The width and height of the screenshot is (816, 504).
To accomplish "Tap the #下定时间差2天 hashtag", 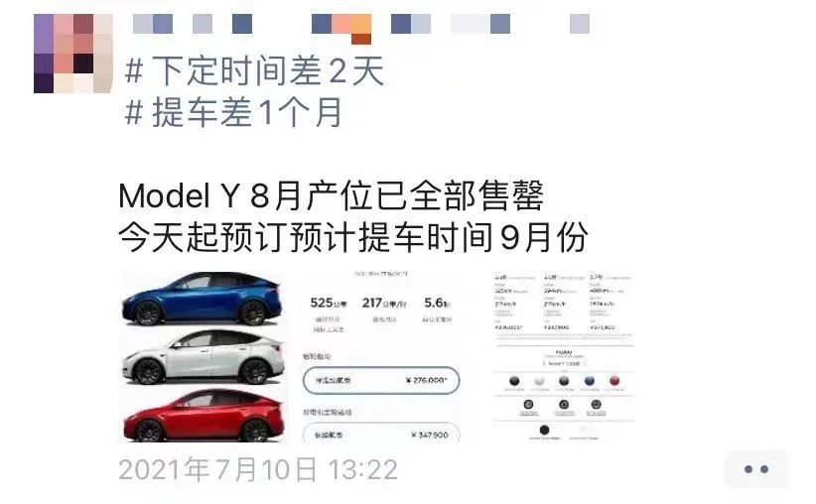I will click(x=254, y=71).
